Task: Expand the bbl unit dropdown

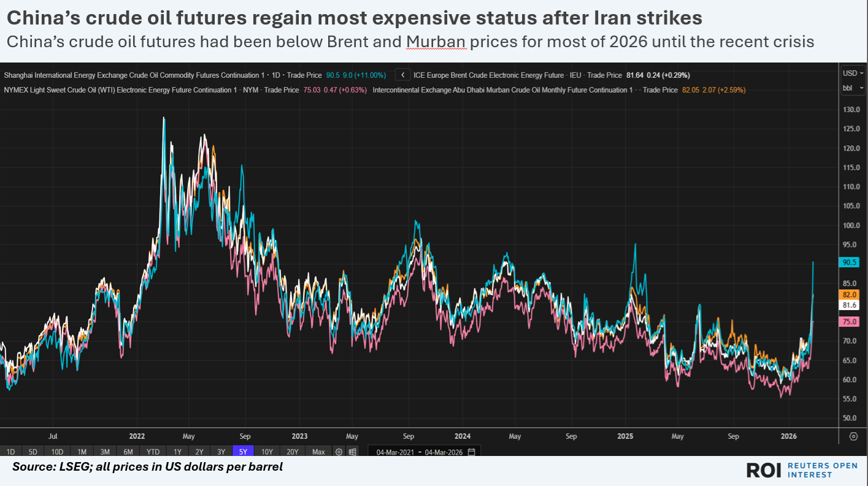Action: (x=853, y=88)
